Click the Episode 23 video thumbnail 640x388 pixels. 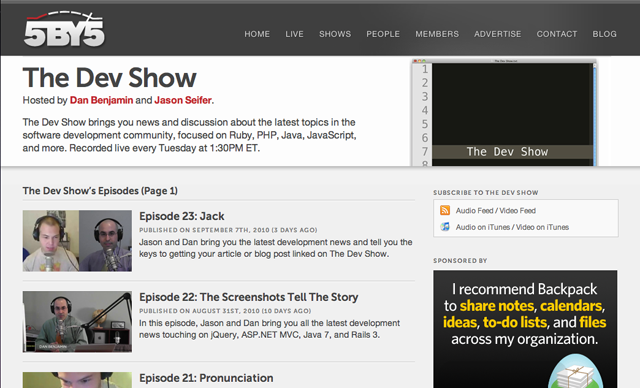click(77, 241)
